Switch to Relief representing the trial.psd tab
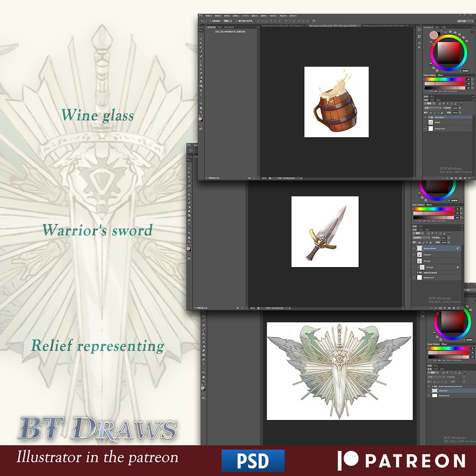This screenshot has height=476, width=476. [386, 26]
